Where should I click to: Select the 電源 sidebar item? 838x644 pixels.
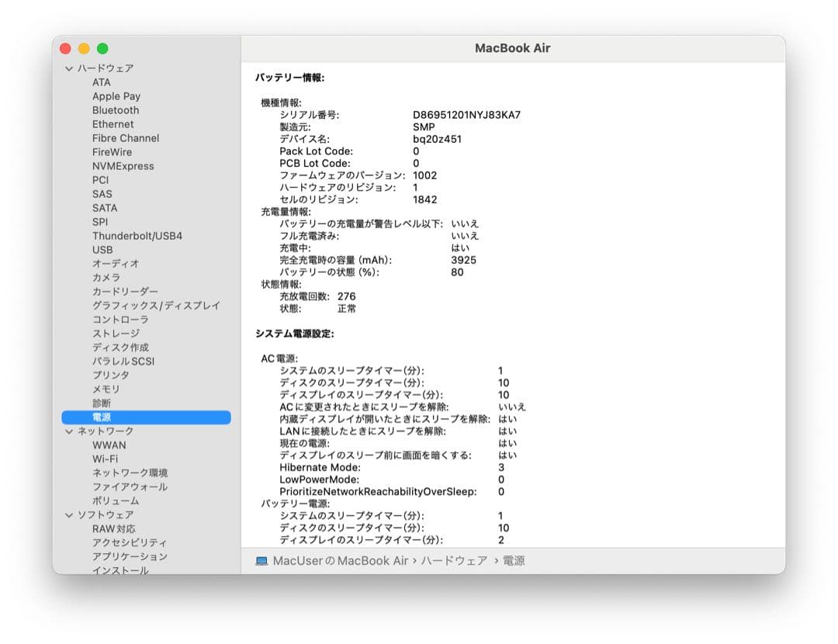point(102,417)
